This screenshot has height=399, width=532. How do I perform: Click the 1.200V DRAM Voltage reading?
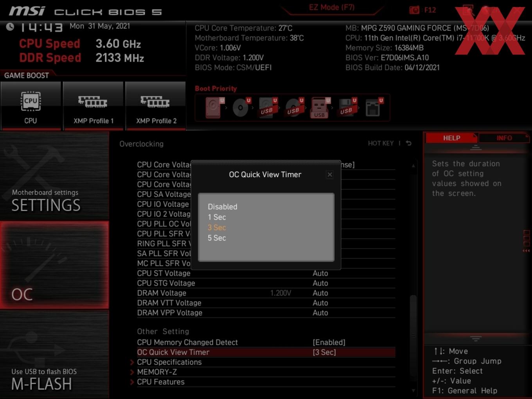click(x=280, y=293)
